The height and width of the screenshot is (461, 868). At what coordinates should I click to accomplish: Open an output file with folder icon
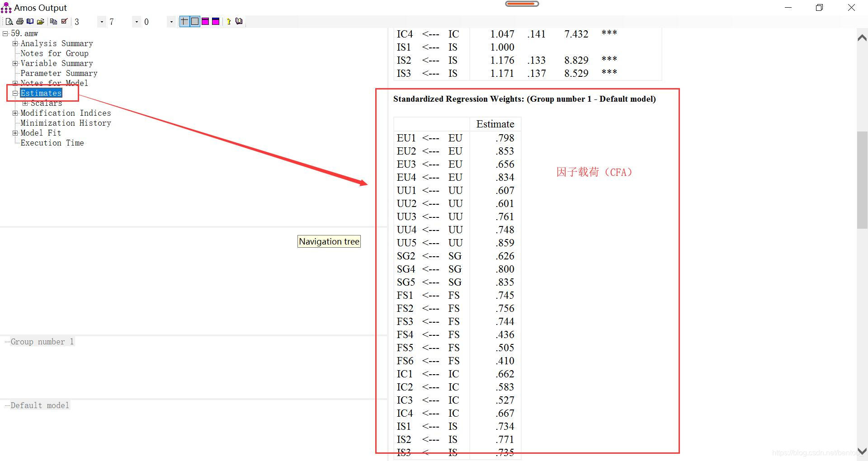(40, 21)
